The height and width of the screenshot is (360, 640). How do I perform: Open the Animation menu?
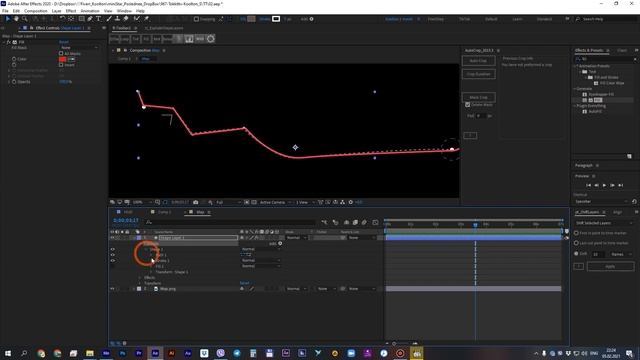tap(90, 11)
